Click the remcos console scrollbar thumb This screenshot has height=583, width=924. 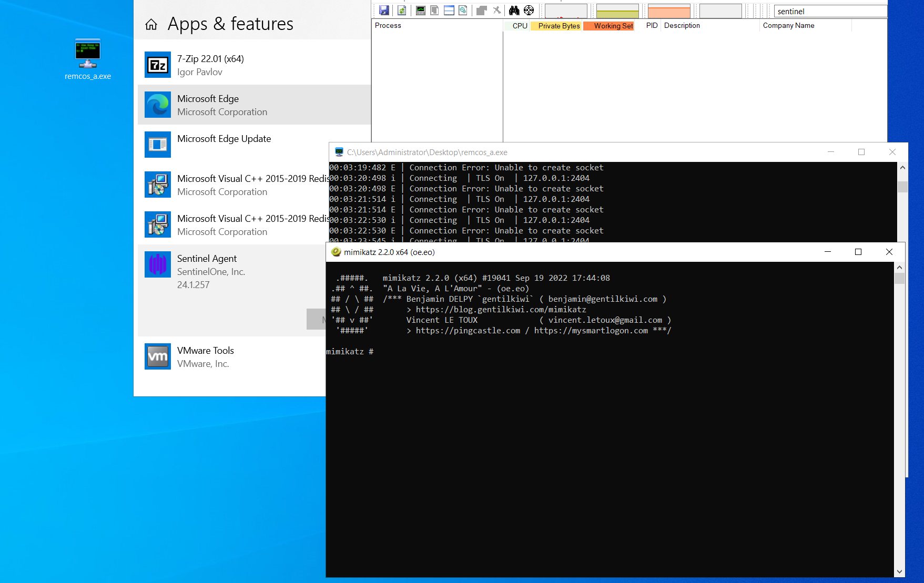(x=902, y=187)
